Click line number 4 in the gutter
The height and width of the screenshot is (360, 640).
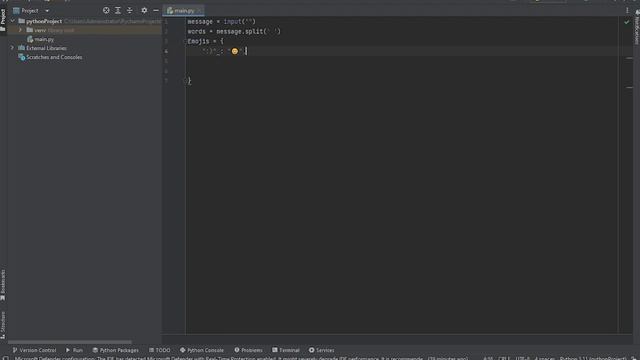click(x=166, y=51)
